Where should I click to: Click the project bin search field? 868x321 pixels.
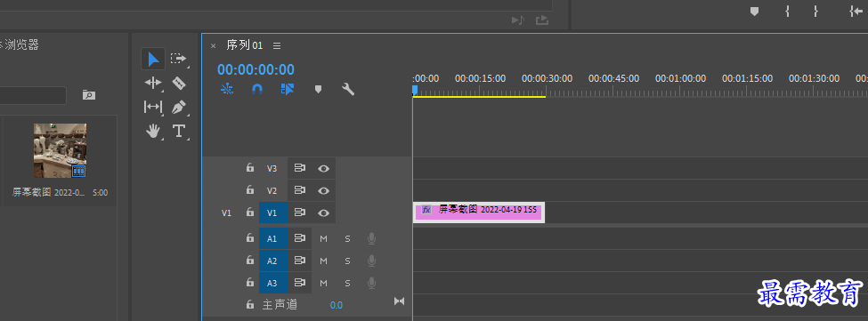coord(33,95)
